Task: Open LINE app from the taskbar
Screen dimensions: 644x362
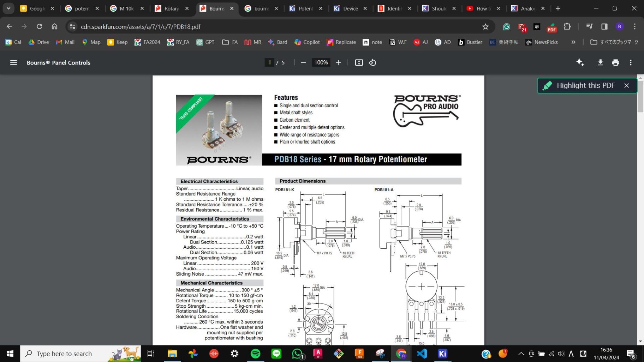Action: pyautogui.click(x=276, y=354)
